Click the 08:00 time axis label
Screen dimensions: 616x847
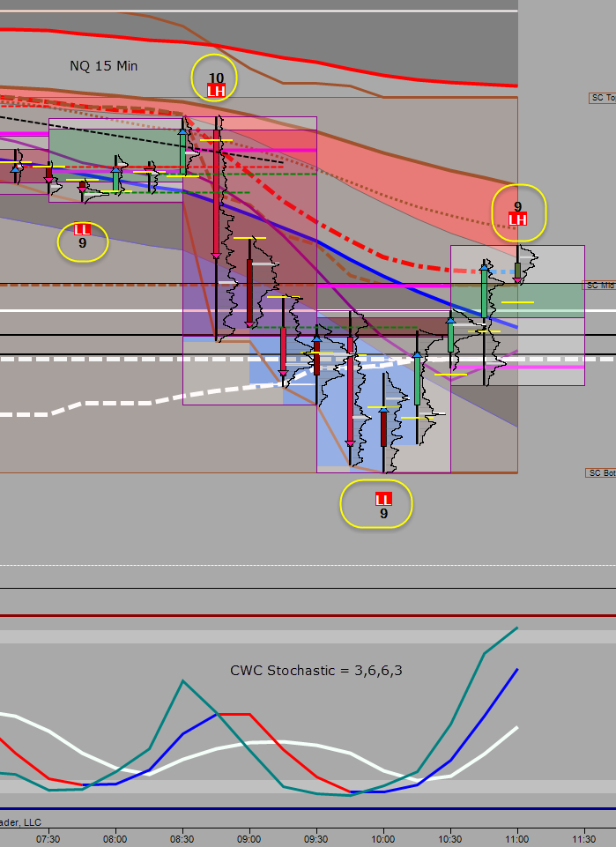pyautogui.click(x=115, y=839)
